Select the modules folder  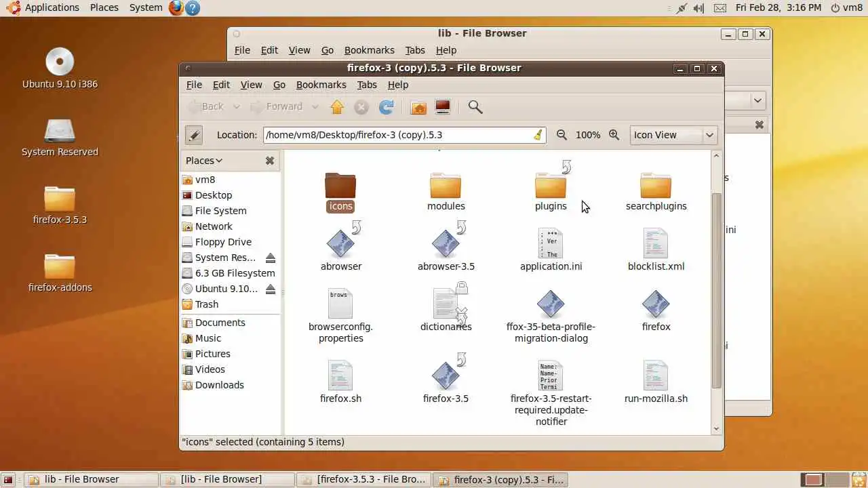point(446,191)
